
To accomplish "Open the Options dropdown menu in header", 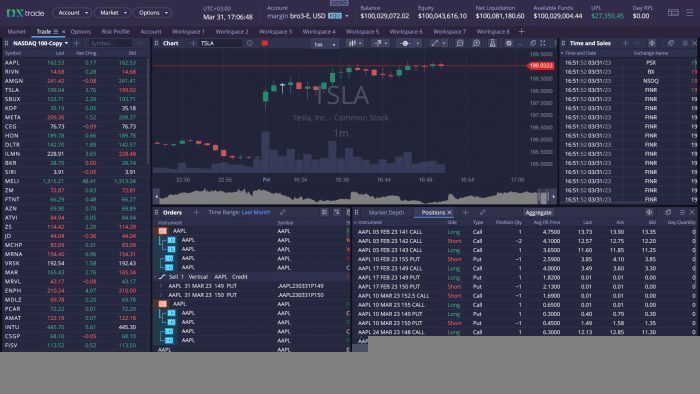I will 152,12.
